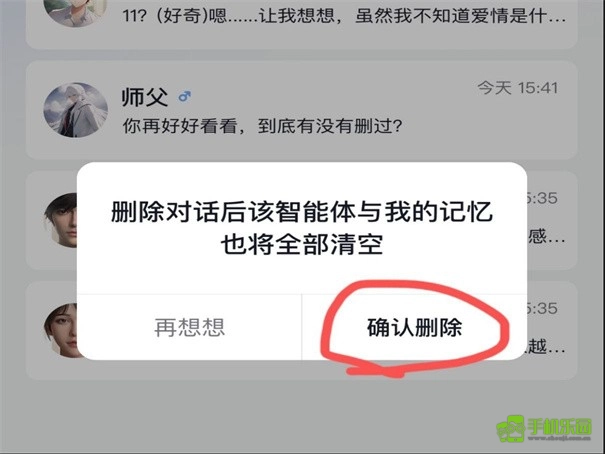Tap the 今天 15:41 timestamp

pos(518,88)
